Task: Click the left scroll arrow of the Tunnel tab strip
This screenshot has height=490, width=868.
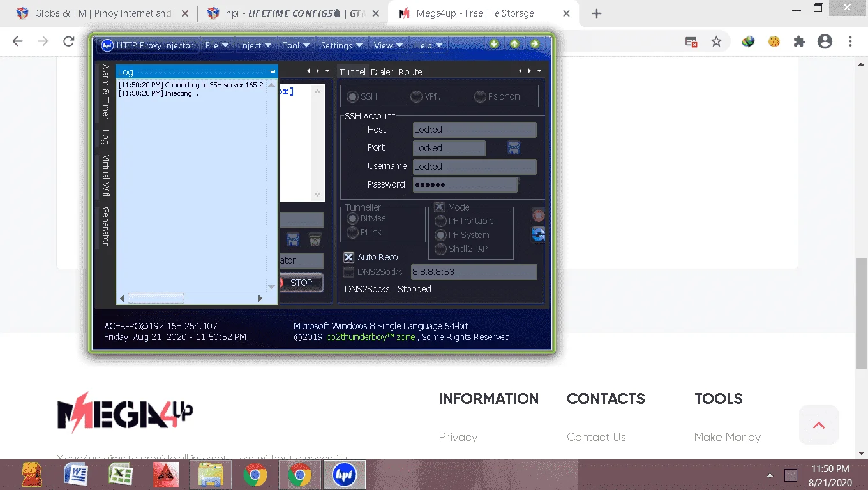Action: click(520, 71)
